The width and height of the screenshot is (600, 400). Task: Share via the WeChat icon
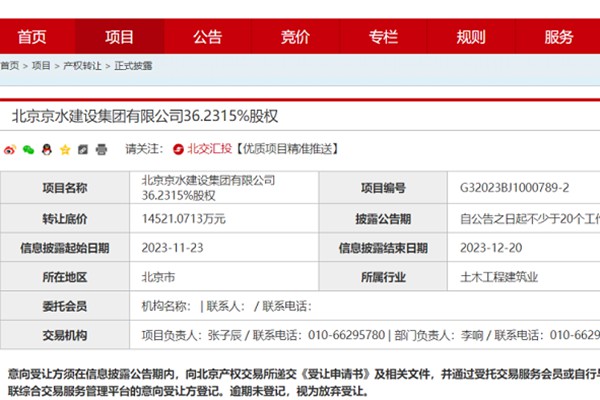pyautogui.click(x=28, y=149)
